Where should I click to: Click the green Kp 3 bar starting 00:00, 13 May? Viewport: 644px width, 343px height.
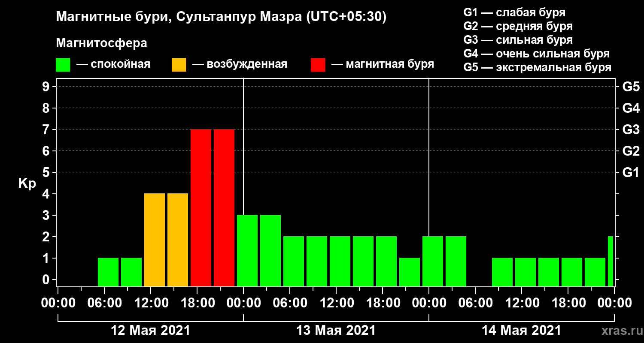coord(247,250)
